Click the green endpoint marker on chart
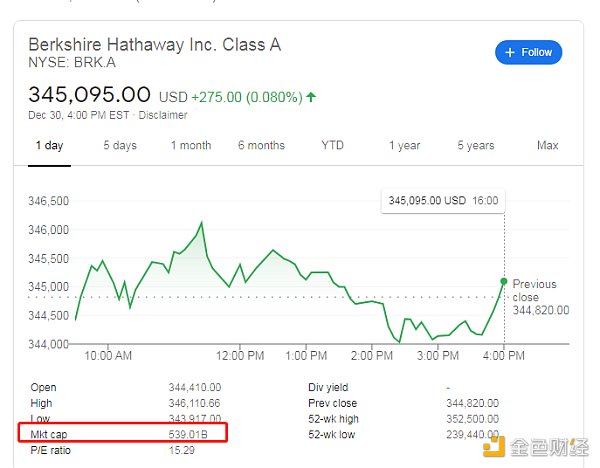 (x=504, y=281)
